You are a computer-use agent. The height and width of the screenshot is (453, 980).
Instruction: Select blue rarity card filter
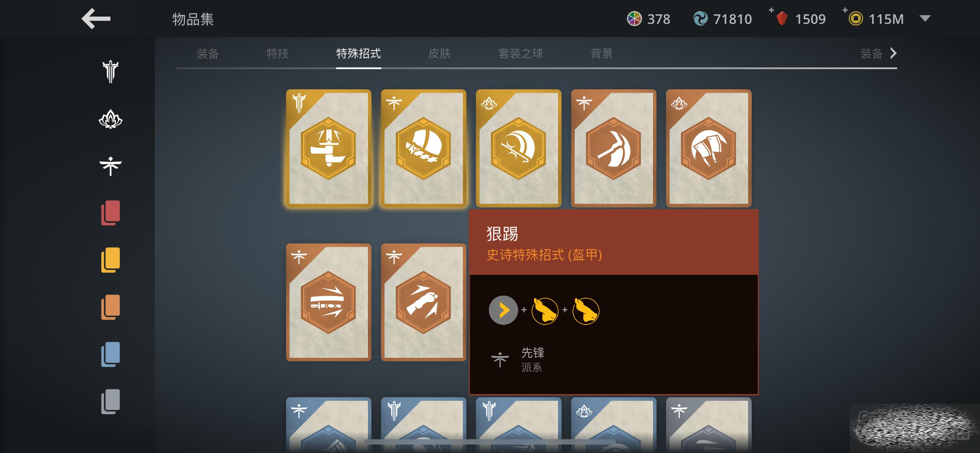[x=110, y=355]
